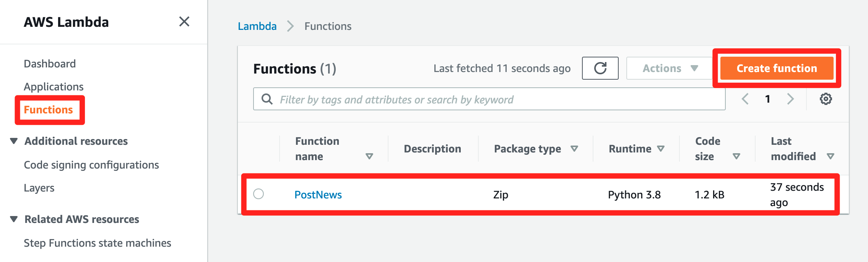Click the Functions breadcrumb text
The height and width of the screenshot is (262, 868).
(328, 26)
